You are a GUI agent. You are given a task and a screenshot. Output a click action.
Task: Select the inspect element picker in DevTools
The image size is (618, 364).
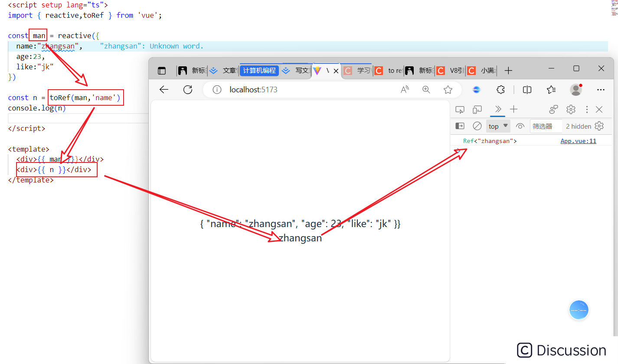coord(460,109)
